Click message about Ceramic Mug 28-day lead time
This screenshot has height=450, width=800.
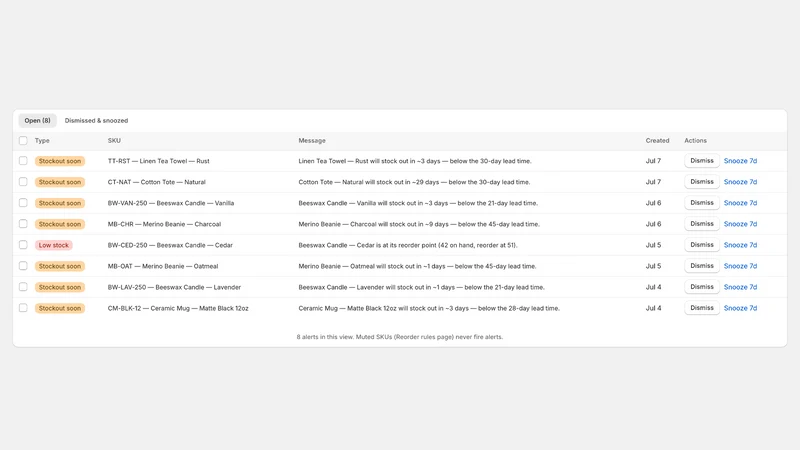tap(429, 308)
